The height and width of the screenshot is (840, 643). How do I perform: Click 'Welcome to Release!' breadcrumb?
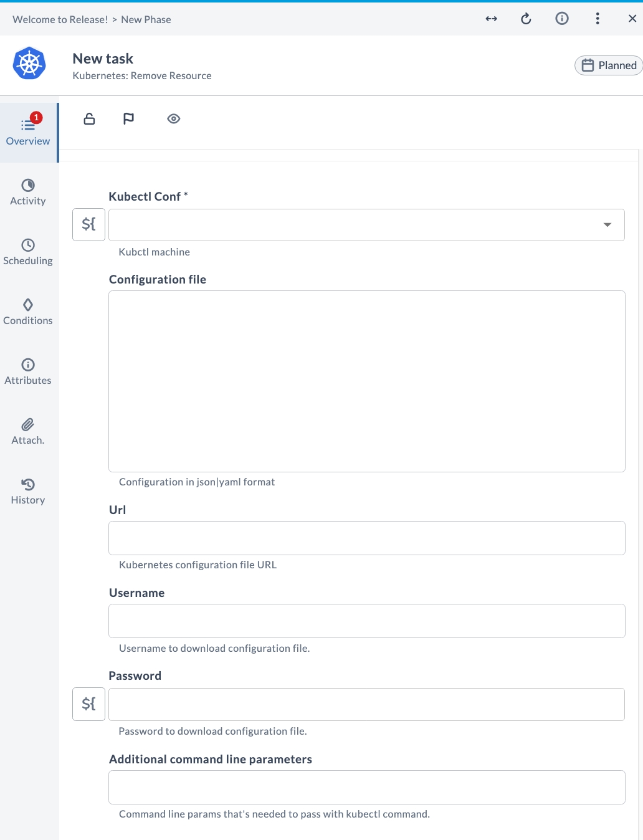[60, 19]
